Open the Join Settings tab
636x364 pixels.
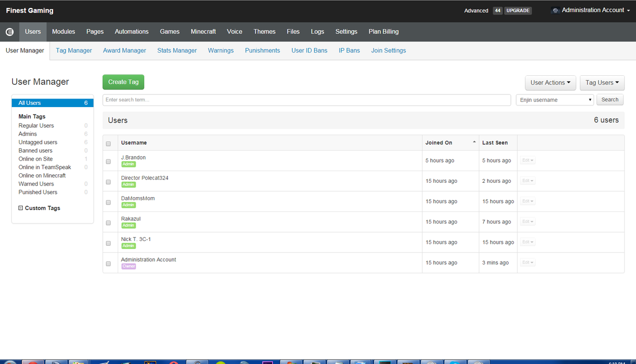coord(388,51)
